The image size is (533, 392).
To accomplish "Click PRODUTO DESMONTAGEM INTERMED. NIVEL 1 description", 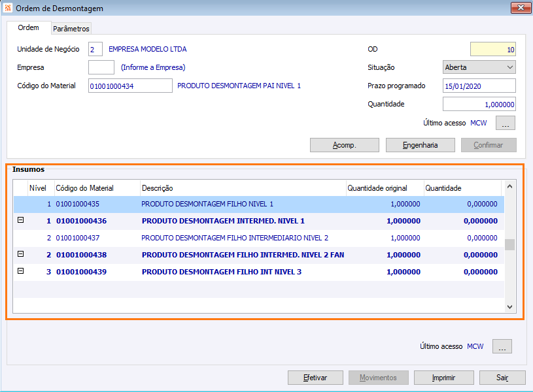I will (223, 221).
